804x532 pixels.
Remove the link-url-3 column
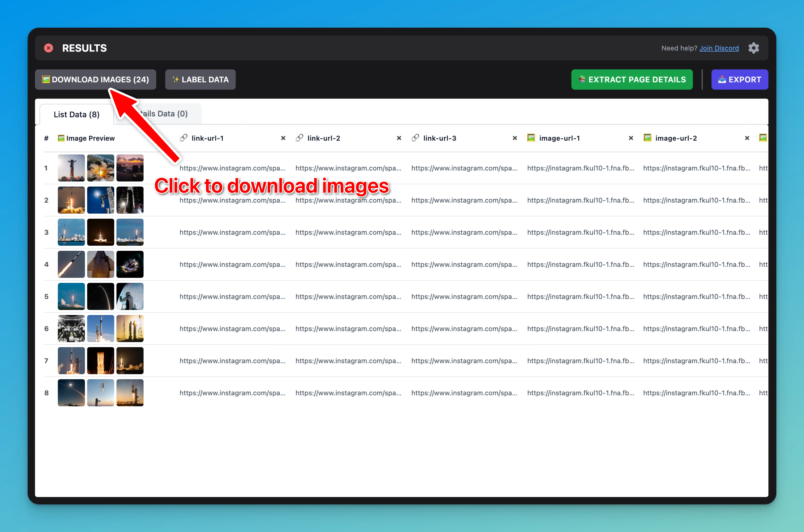514,138
